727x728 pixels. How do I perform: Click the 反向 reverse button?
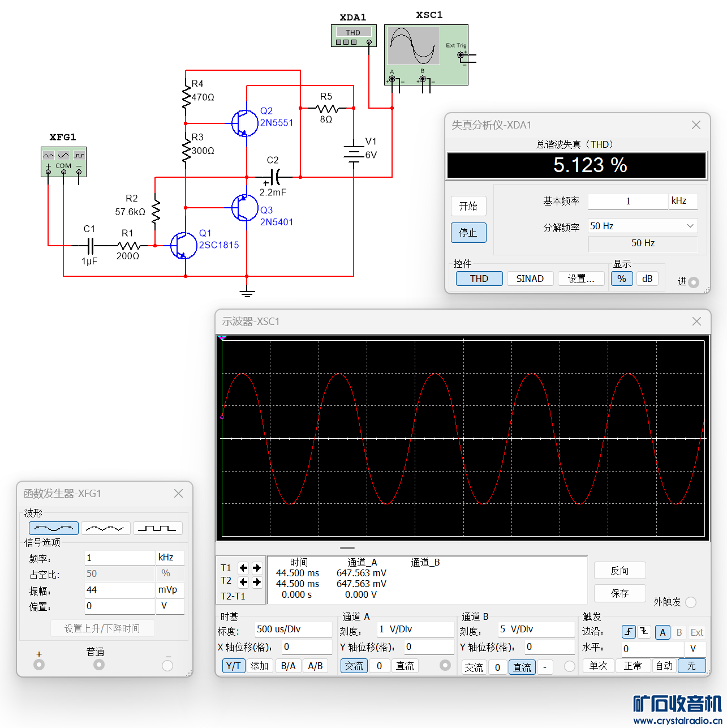[x=620, y=571]
